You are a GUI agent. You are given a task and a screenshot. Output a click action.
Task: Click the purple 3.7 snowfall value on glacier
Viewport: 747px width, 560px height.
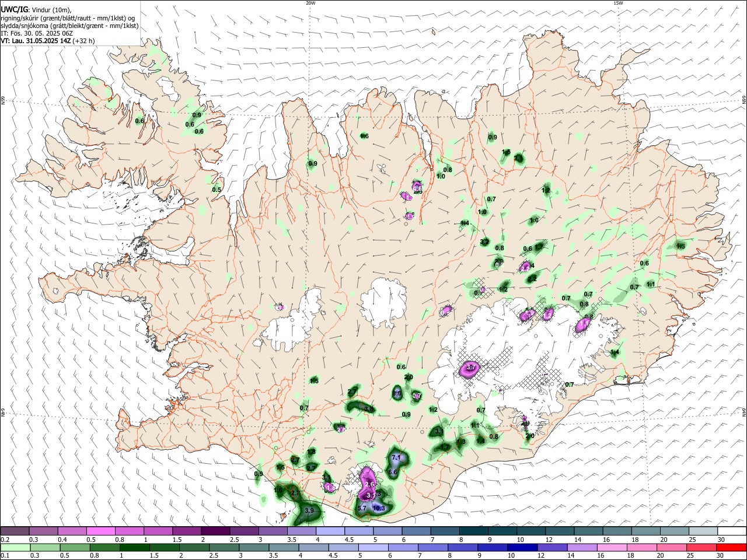472,367
